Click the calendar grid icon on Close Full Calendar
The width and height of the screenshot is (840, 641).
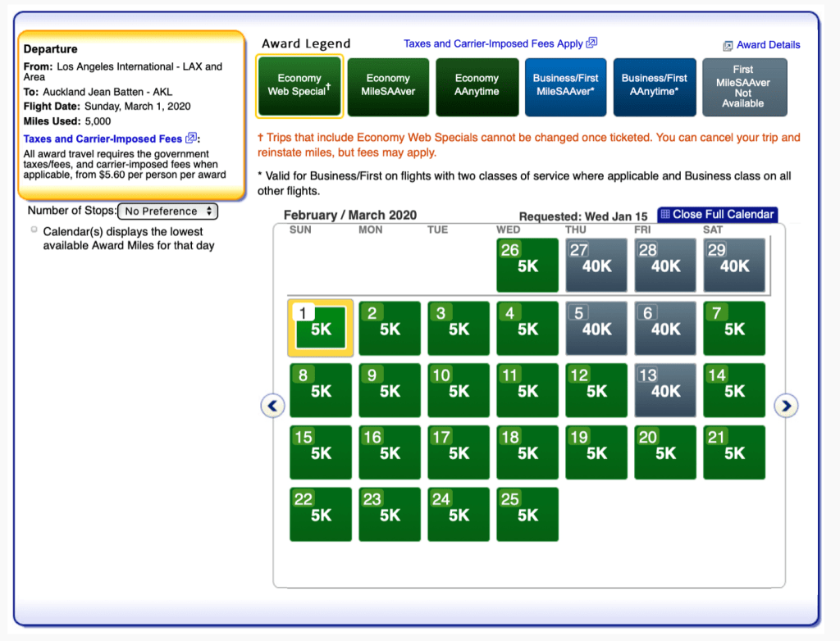(664, 215)
